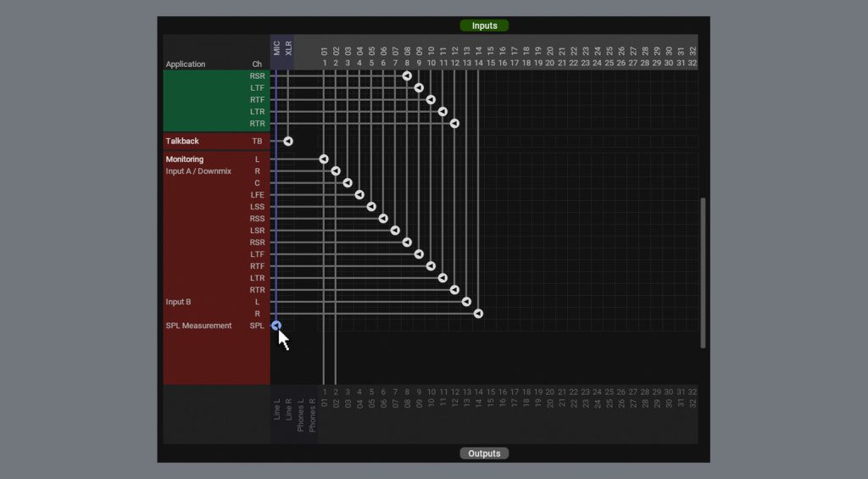This screenshot has width=868, height=479.
Task: Toggle Monitoring RSS routing at input 6
Action: [383, 219]
